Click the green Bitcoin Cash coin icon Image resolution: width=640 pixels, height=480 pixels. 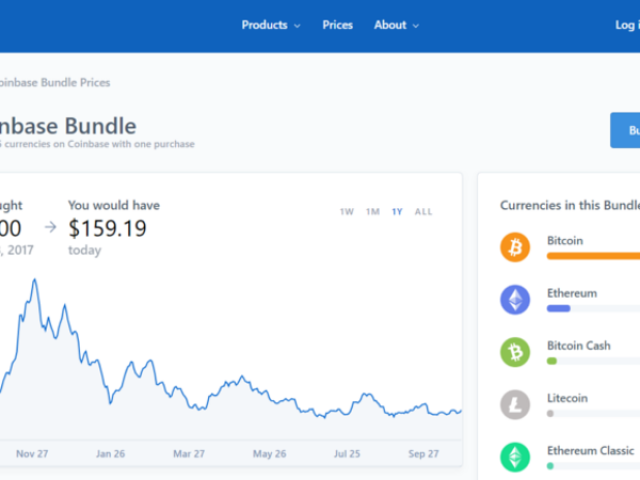click(x=515, y=352)
